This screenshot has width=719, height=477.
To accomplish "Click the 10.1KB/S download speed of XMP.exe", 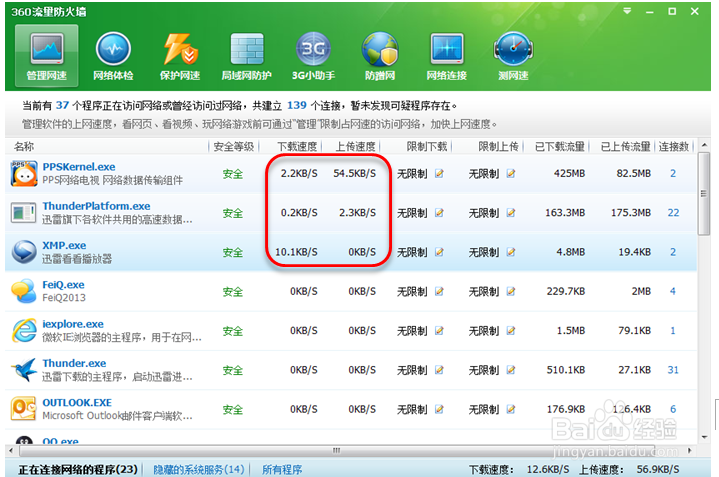I will pyautogui.click(x=296, y=252).
